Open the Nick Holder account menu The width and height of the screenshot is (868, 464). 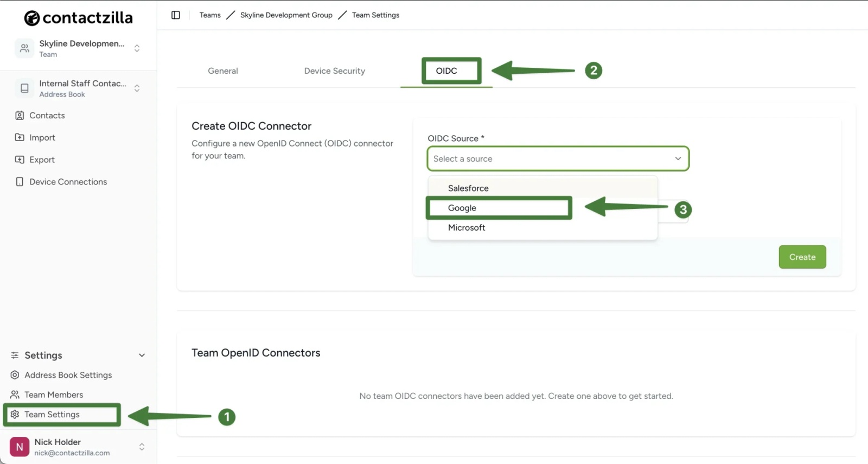pyautogui.click(x=142, y=447)
